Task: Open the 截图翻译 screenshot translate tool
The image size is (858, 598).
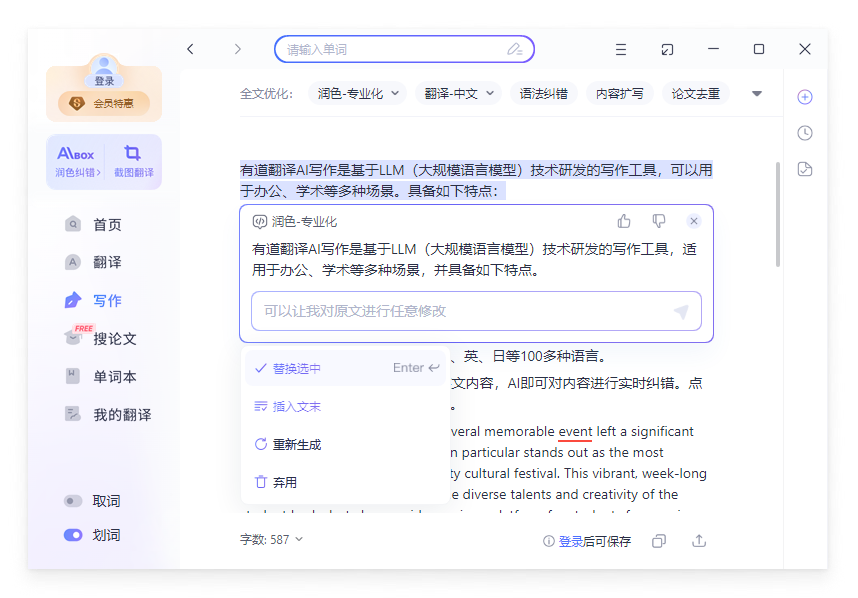Action: [x=132, y=161]
